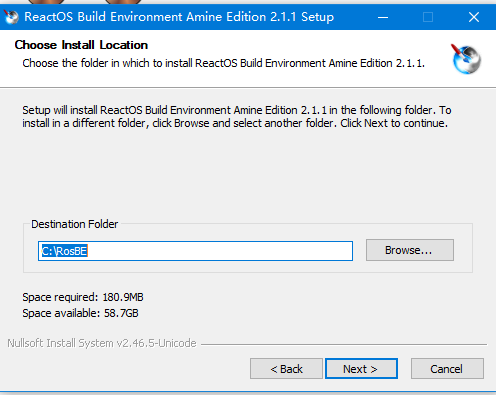Click the Space required: 180.9MB text

tap(83, 297)
